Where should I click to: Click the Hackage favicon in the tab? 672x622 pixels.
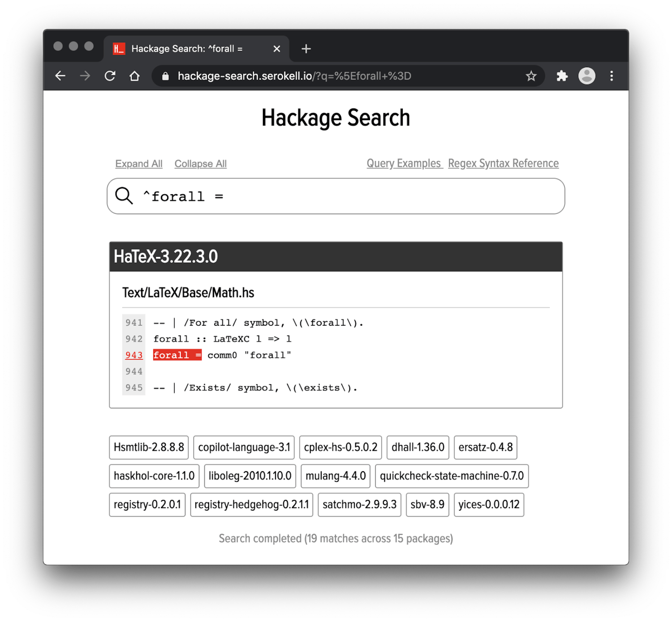point(119,49)
